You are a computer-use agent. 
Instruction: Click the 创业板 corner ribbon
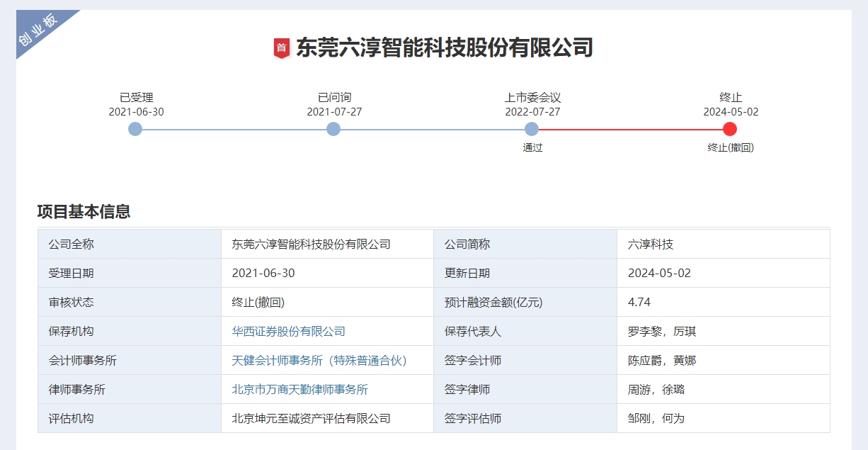(x=38, y=30)
